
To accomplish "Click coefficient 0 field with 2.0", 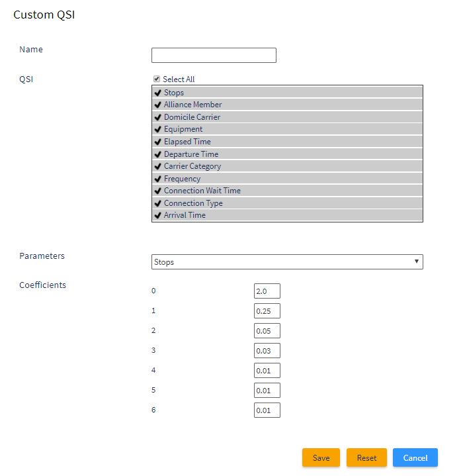I will [267, 291].
